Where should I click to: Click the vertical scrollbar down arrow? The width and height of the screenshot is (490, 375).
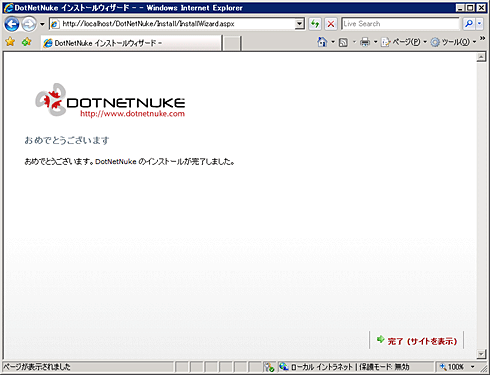pyautogui.click(x=481, y=354)
